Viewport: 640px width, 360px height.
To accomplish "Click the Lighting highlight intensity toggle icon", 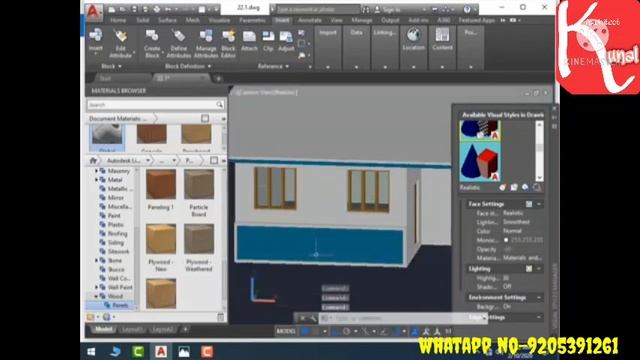I will click(x=529, y=269).
